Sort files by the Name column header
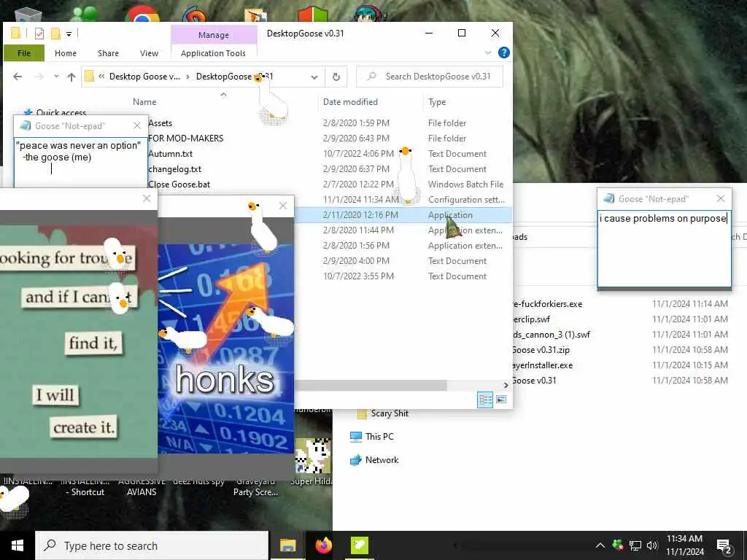Screen dimensions: 747x560 [144, 102]
